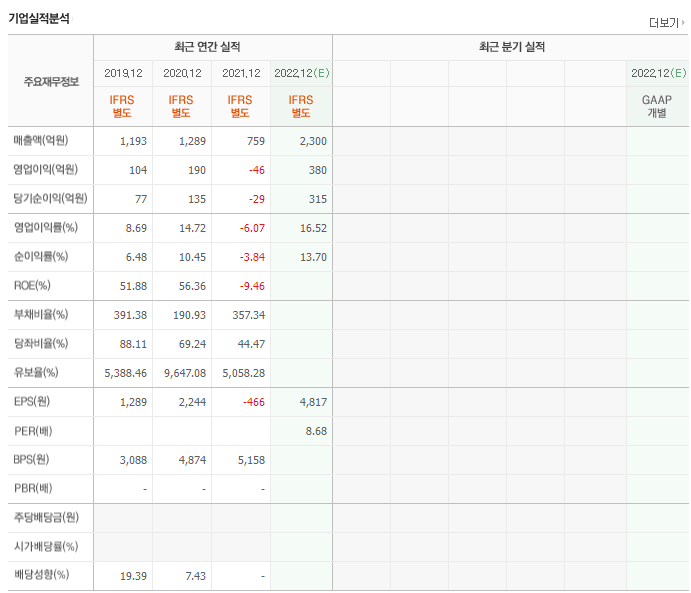Open the 더보기 link
691x593 pixels.
tap(664, 22)
